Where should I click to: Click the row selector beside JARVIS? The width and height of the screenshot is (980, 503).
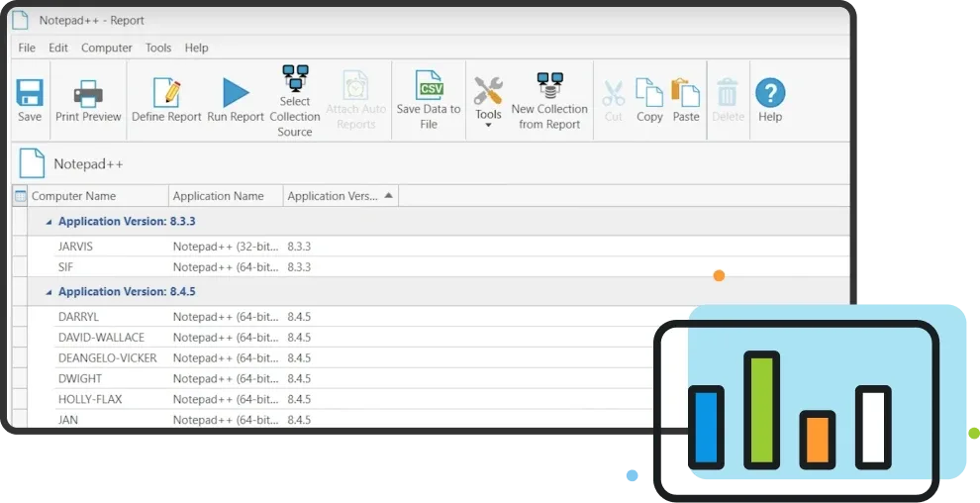point(20,247)
